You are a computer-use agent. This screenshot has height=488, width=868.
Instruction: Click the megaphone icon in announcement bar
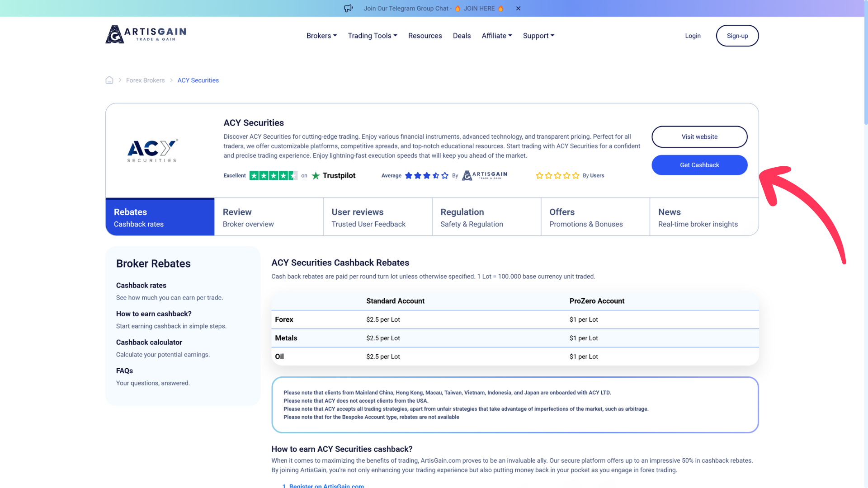pos(348,9)
